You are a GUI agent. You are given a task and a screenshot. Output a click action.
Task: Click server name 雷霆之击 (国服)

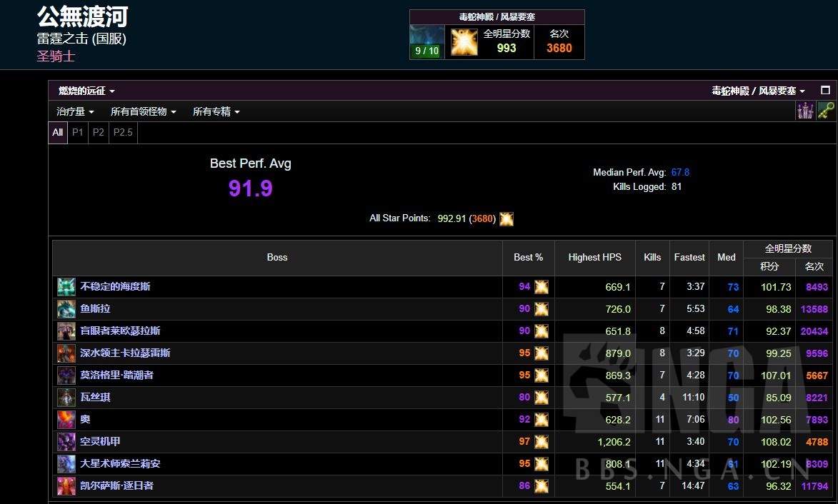coord(81,39)
